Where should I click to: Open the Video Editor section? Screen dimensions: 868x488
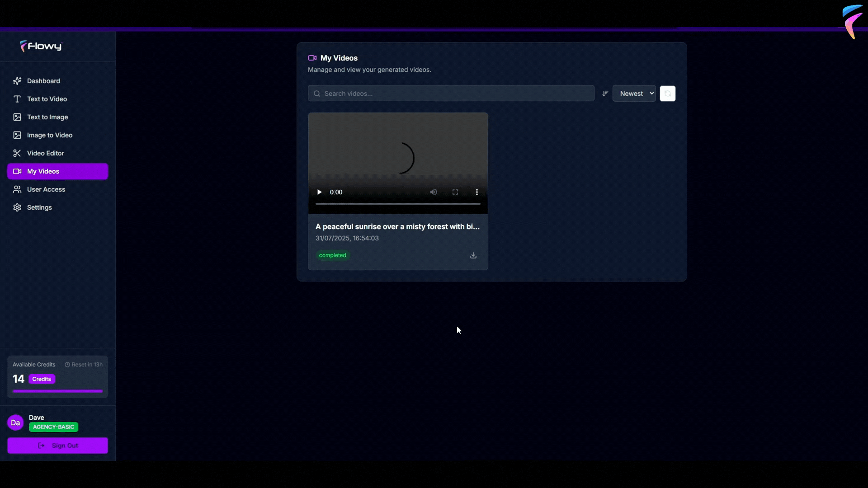click(x=45, y=153)
